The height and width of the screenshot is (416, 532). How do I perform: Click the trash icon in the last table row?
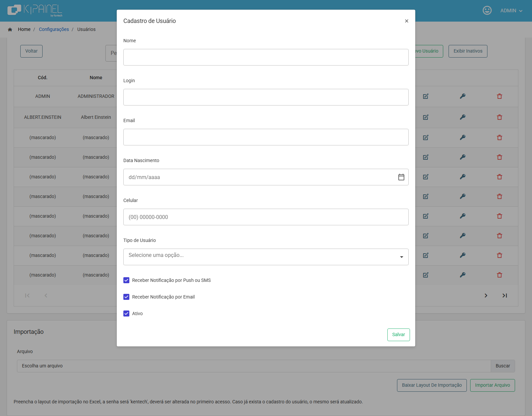(499, 275)
